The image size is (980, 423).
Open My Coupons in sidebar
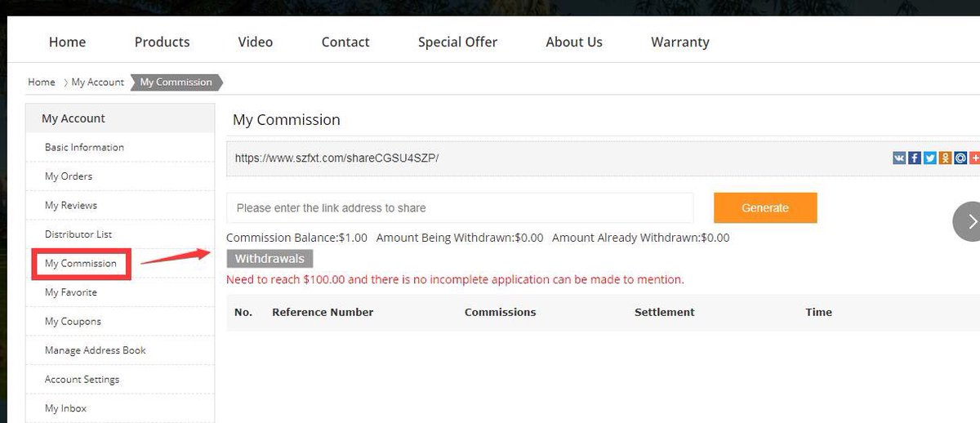pyautogui.click(x=73, y=322)
